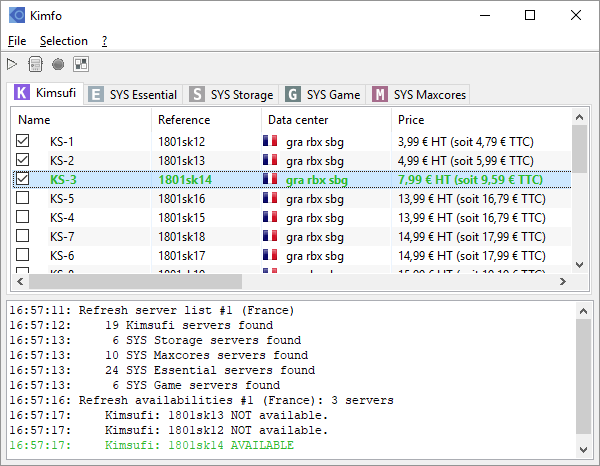The image size is (600, 466).
Task: Open the File menu
Action: tap(17, 41)
